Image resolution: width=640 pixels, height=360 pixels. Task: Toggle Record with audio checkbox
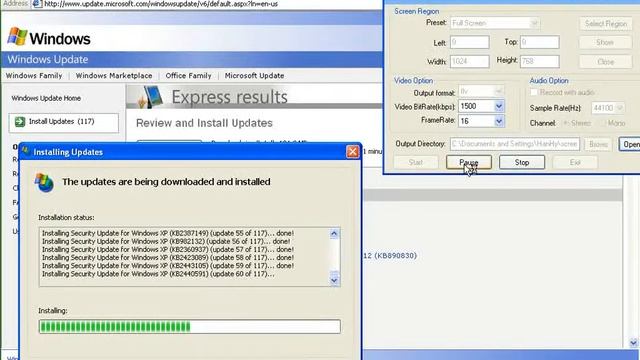(x=533, y=92)
